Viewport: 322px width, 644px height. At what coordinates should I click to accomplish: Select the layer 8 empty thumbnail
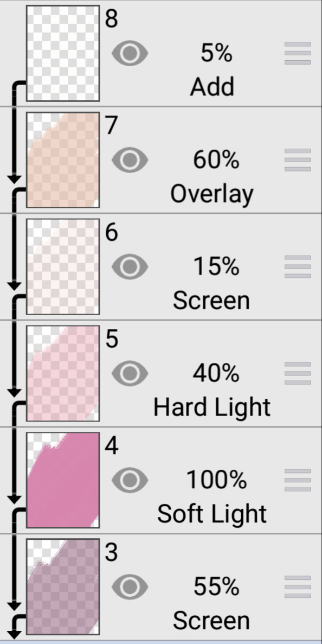[x=63, y=53]
